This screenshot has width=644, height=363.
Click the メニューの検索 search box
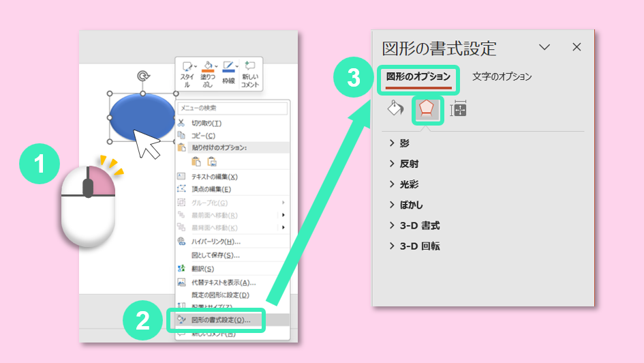pyautogui.click(x=232, y=108)
